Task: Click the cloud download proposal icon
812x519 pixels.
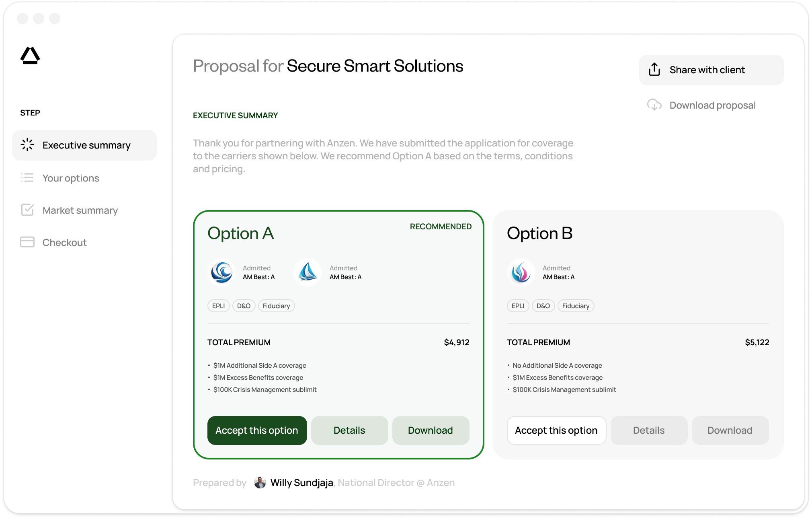Action: coord(654,105)
